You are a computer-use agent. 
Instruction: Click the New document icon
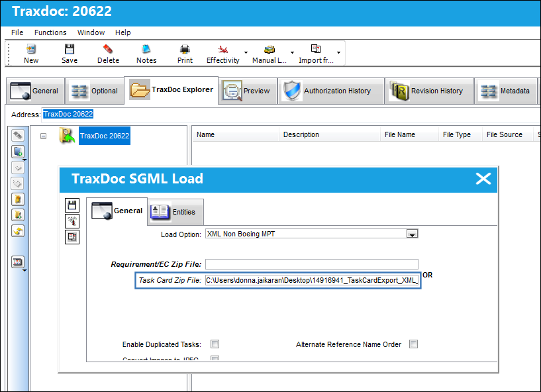click(31, 49)
